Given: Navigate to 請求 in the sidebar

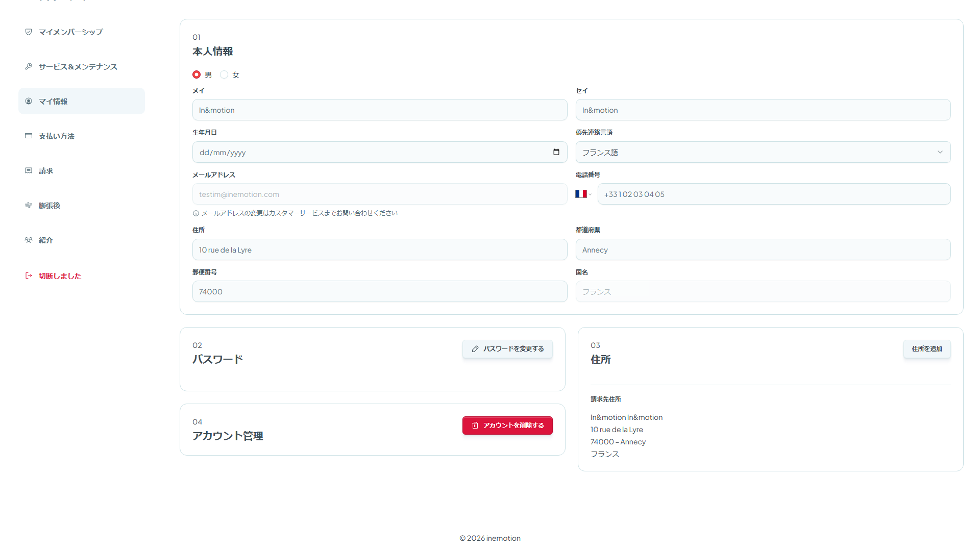Looking at the screenshot, I should click(82, 170).
